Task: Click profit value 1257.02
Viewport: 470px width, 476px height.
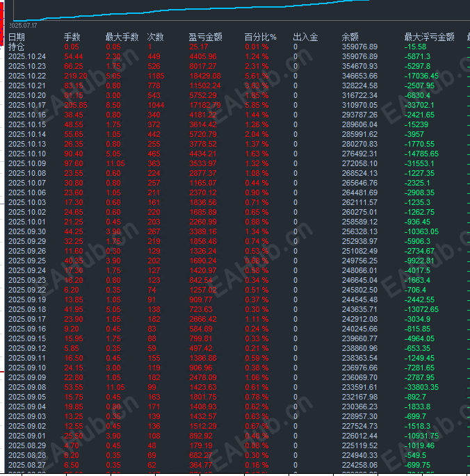Action: point(203,290)
